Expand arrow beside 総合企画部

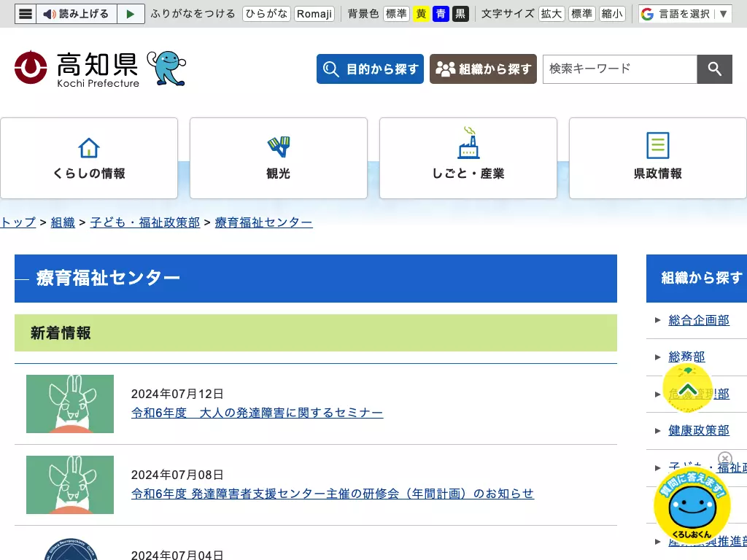pyautogui.click(x=658, y=321)
